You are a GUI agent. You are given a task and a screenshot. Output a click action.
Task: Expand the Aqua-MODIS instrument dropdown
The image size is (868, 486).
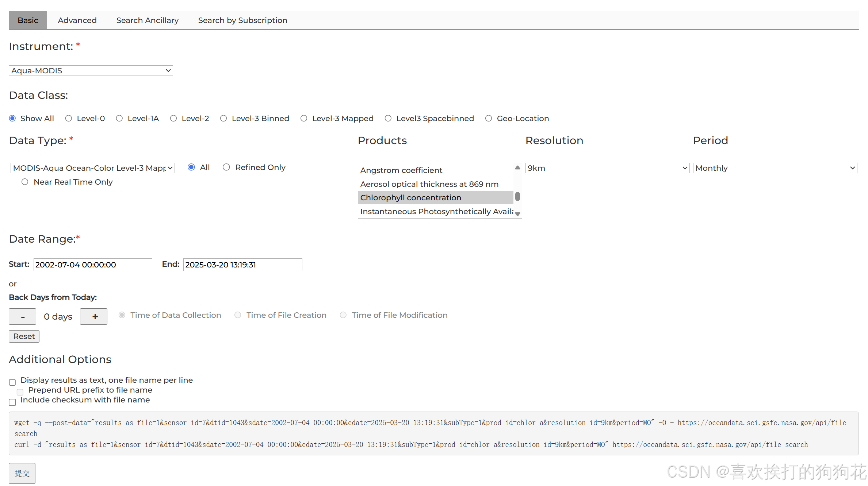tap(91, 71)
